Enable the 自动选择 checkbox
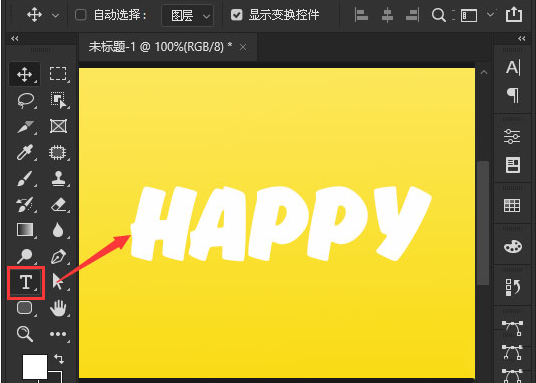The image size is (536, 383). coord(81,15)
